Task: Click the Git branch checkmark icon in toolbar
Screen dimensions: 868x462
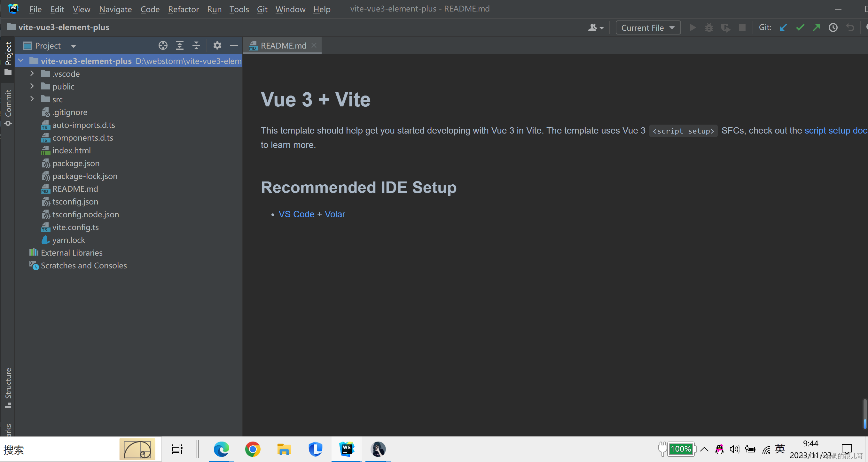Action: point(800,27)
